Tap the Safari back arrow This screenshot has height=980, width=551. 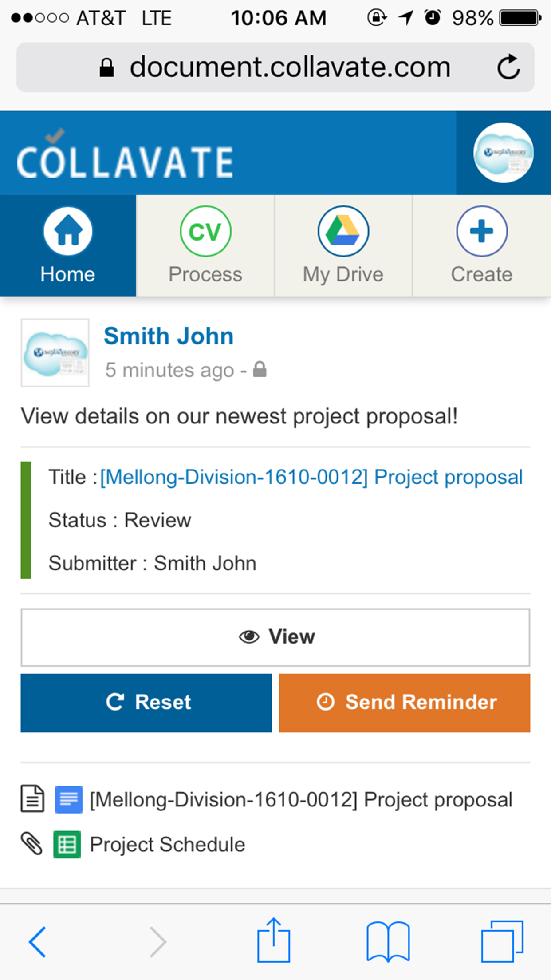pyautogui.click(x=37, y=941)
